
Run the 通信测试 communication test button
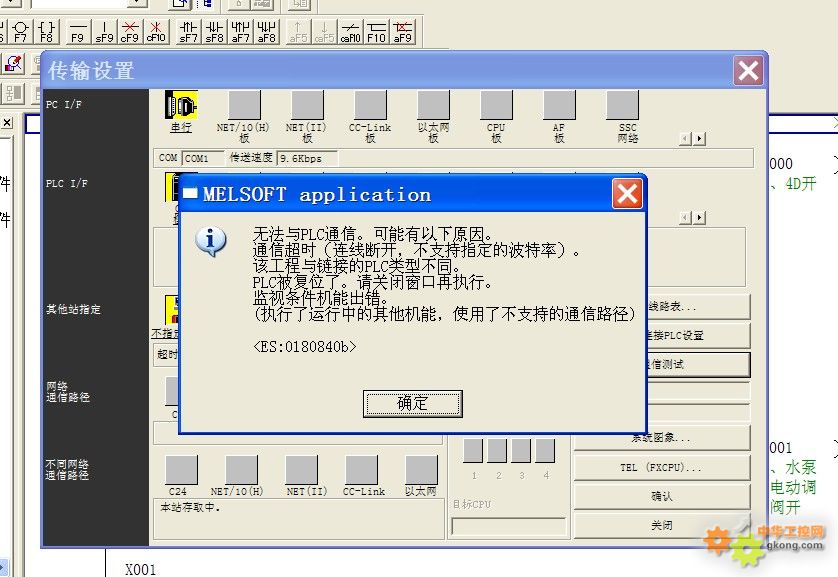[697, 364]
